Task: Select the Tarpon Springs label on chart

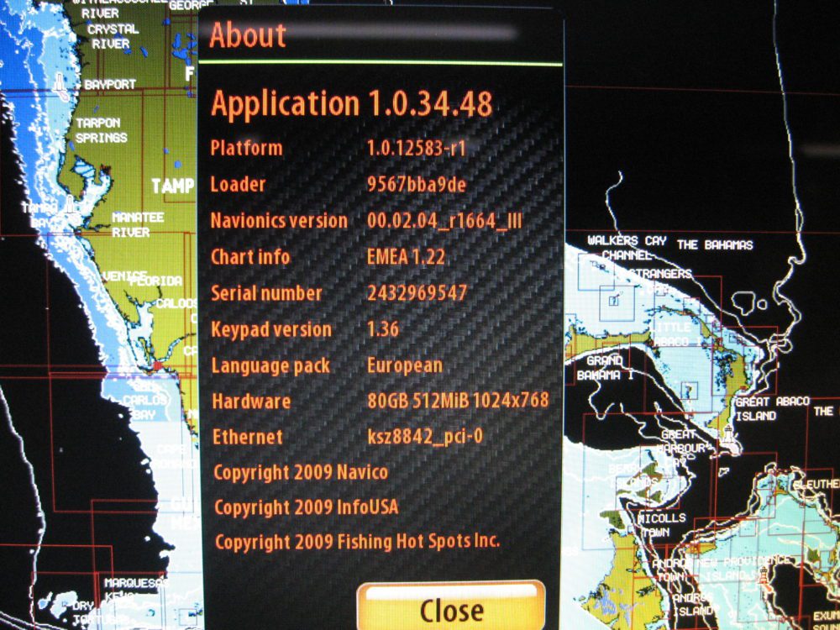Action: (x=102, y=130)
